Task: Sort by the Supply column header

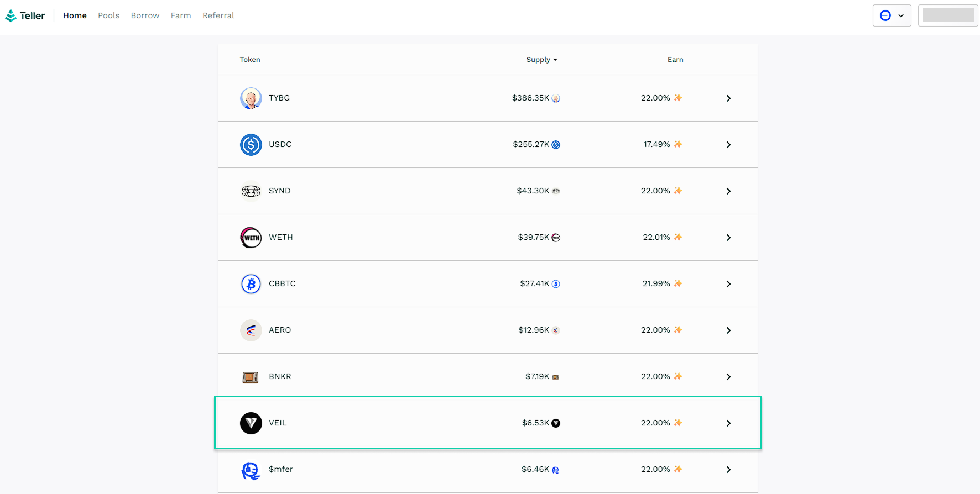Action: (541, 60)
